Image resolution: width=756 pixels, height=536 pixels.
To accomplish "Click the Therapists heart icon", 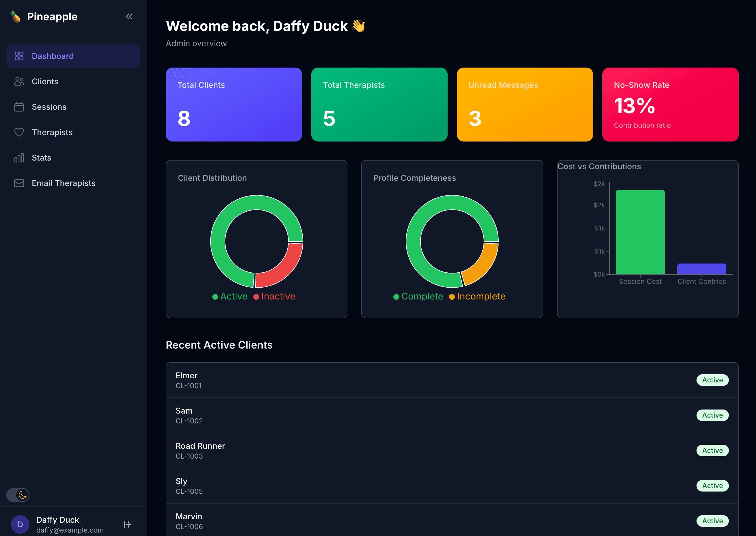I will pos(19,132).
